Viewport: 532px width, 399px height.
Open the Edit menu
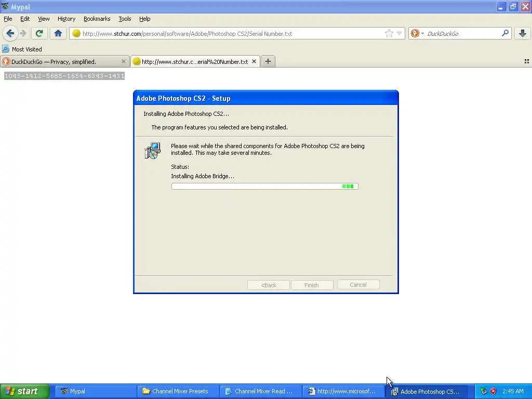[25, 19]
